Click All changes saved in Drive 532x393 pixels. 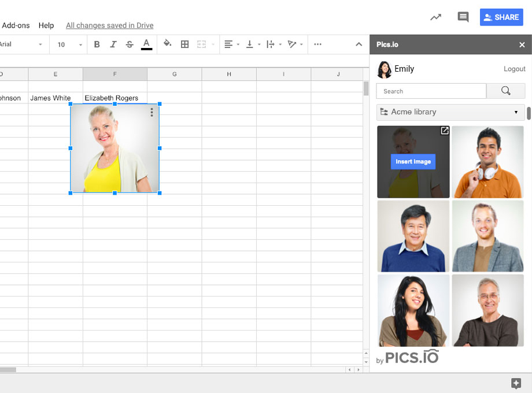click(x=110, y=25)
